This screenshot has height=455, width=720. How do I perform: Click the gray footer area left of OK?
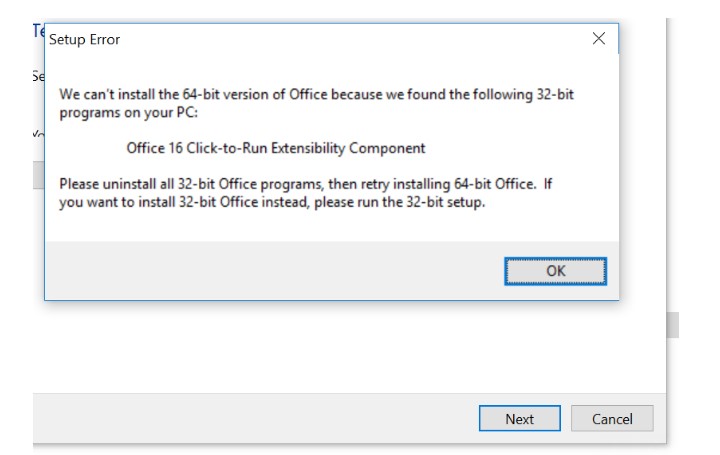click(x=270, y=271)
